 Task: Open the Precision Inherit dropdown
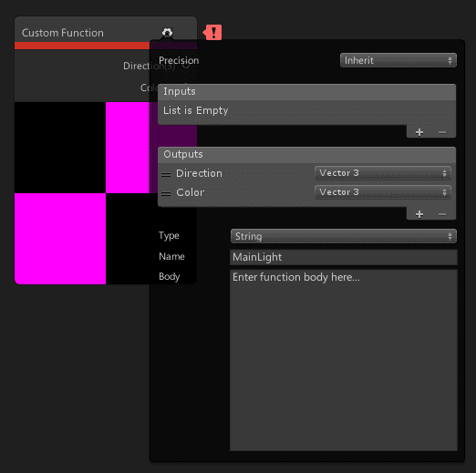(x=398, y=60)
